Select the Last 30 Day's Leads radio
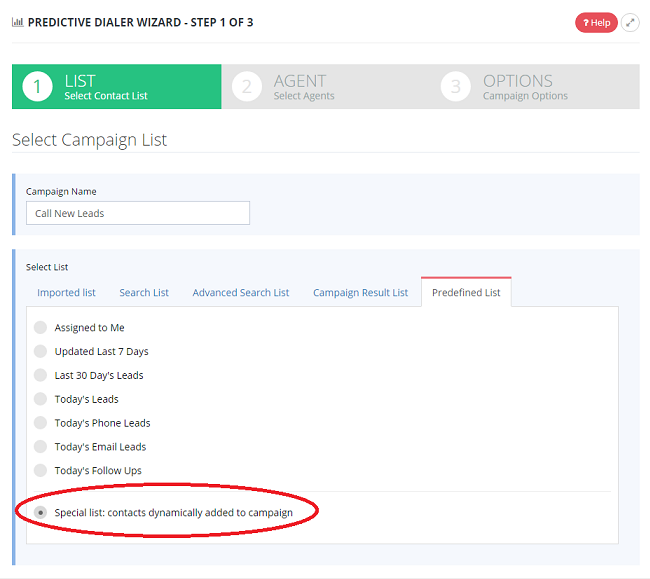 (40, 375)
